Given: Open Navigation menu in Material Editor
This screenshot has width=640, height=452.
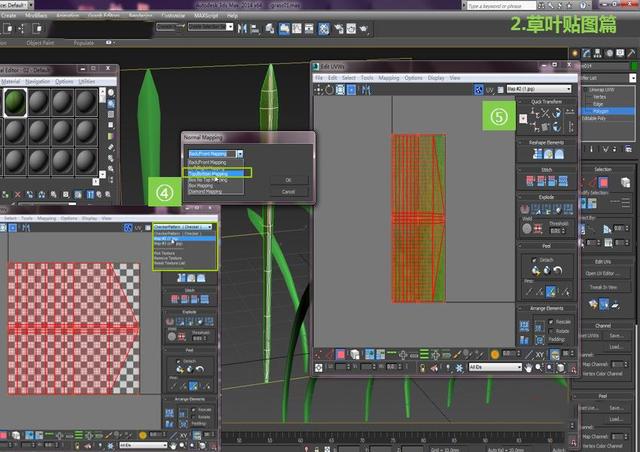Looking at the screenshot, I should pyautogui.click(x=38, y=82).
